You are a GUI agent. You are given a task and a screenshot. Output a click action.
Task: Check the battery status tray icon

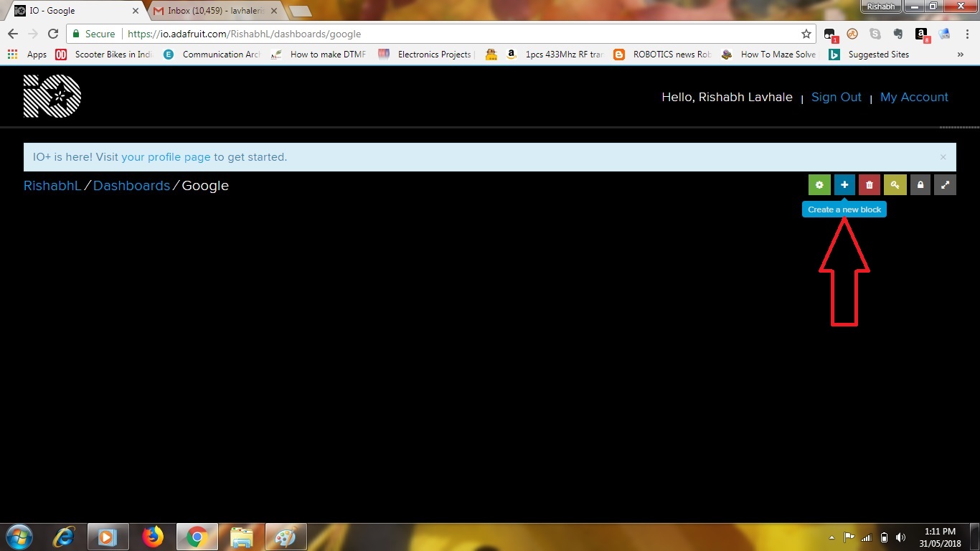884,537
